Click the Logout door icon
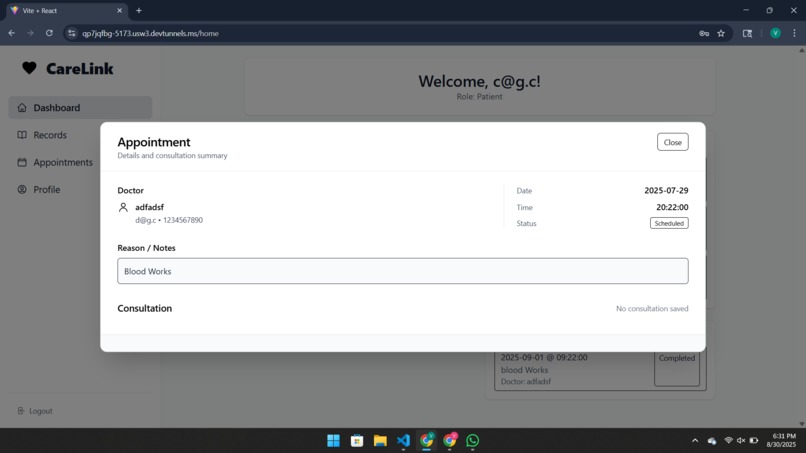The height and width of the screenshot is (453, 806). tap(21, 410)
